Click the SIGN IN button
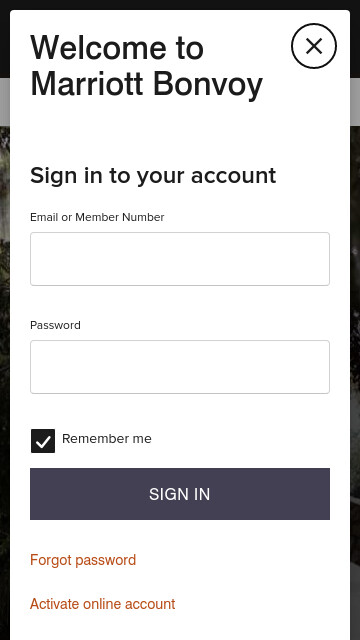The height and width of the screenshot is (640, 360). tap(180, 494)
